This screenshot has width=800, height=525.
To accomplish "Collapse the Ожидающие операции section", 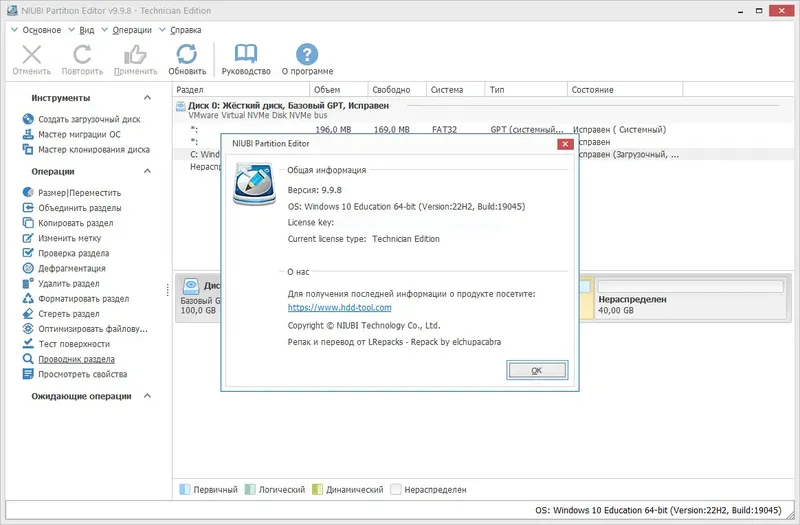I will pos(147,396).
